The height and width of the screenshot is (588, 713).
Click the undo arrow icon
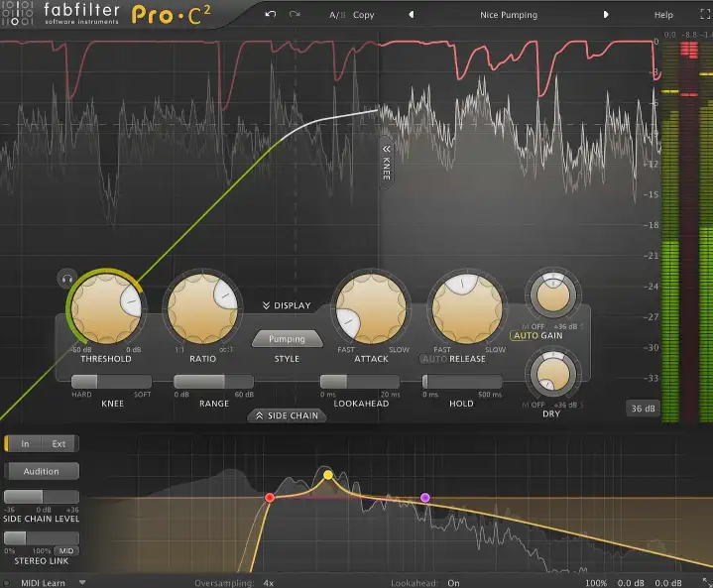pos(271,15)
